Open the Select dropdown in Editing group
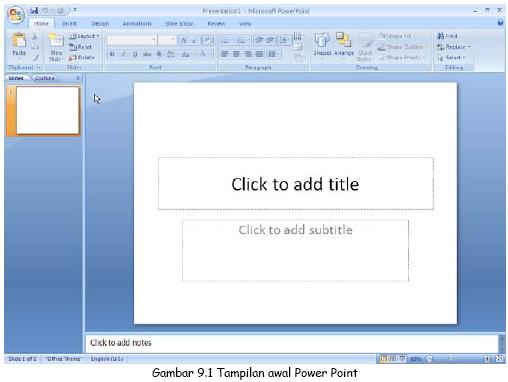This screenshot has width=508, height=382. tap(451, 58)
